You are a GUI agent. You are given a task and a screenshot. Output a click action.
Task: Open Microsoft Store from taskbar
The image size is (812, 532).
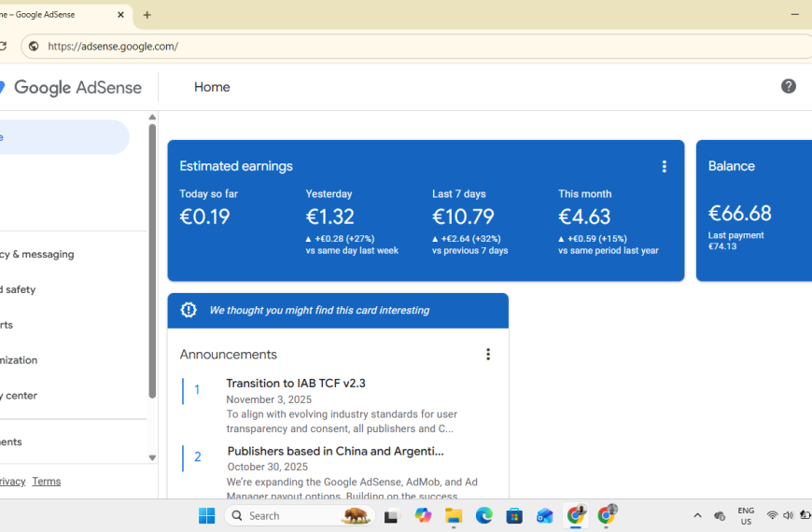coord(514,515)
